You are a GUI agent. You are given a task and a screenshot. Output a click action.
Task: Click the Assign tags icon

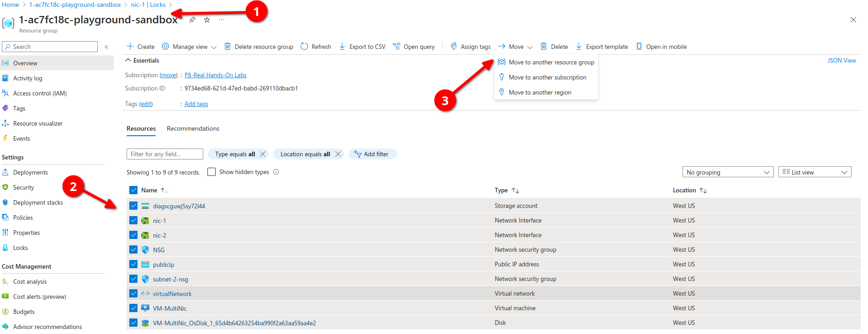click(454, 47)
